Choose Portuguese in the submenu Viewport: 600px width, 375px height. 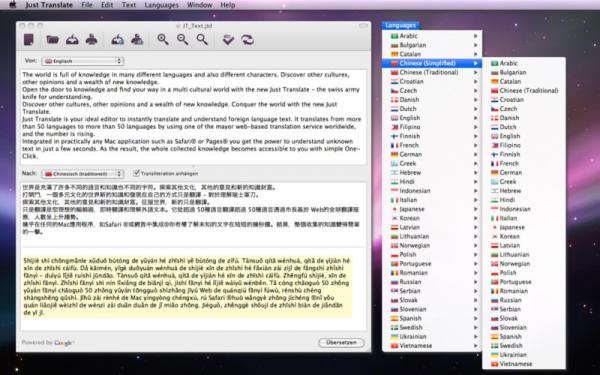(x=524, y=282)
